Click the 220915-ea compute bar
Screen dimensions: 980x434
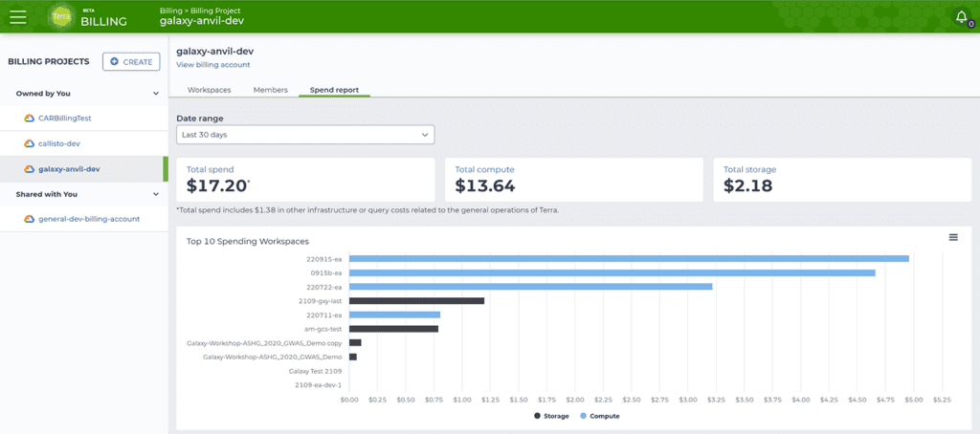(x=629, y=258)
